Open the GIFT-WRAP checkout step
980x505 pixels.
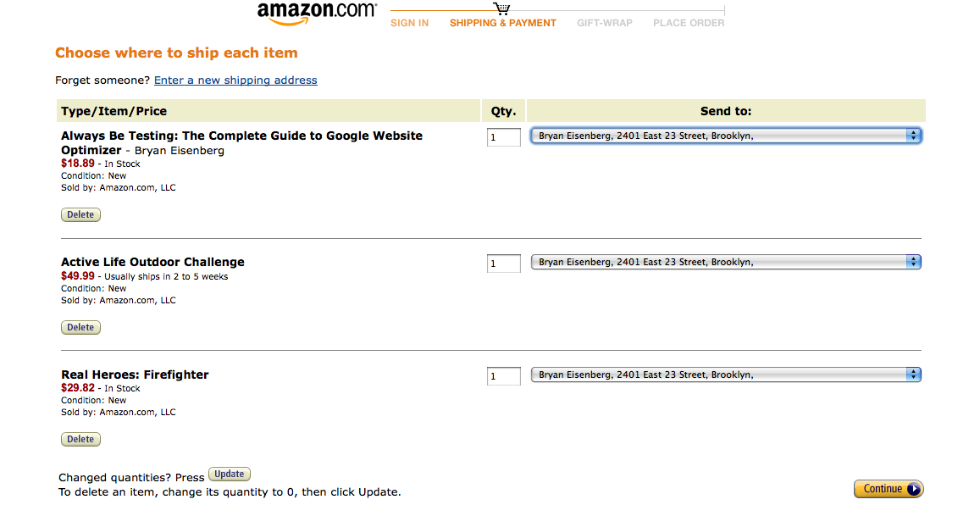point(604,23)
